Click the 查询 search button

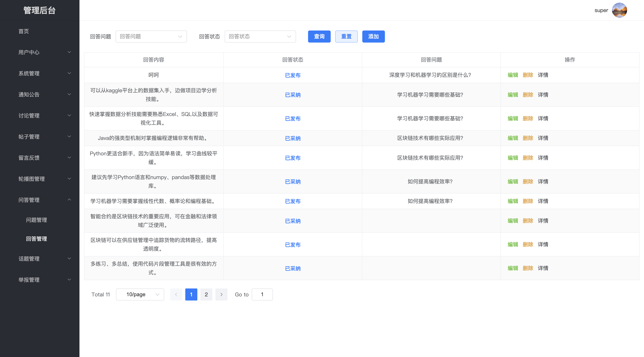319,36
